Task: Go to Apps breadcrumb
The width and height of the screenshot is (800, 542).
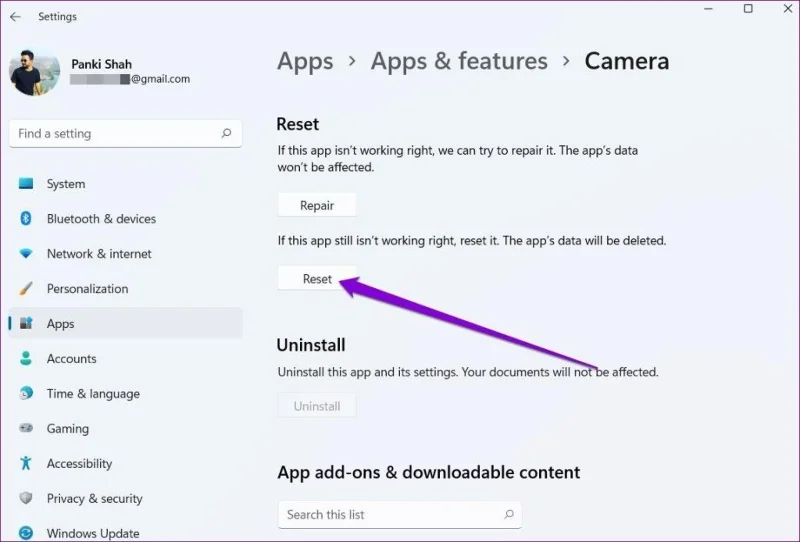Action: (305, 62)
